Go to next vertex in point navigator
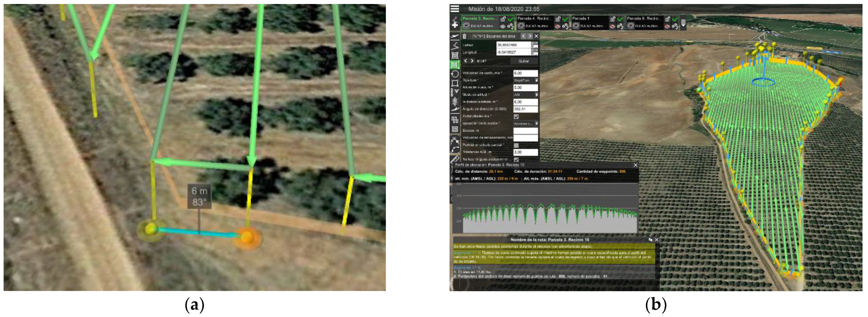868x317 pixels. click(x=472, y=61)
